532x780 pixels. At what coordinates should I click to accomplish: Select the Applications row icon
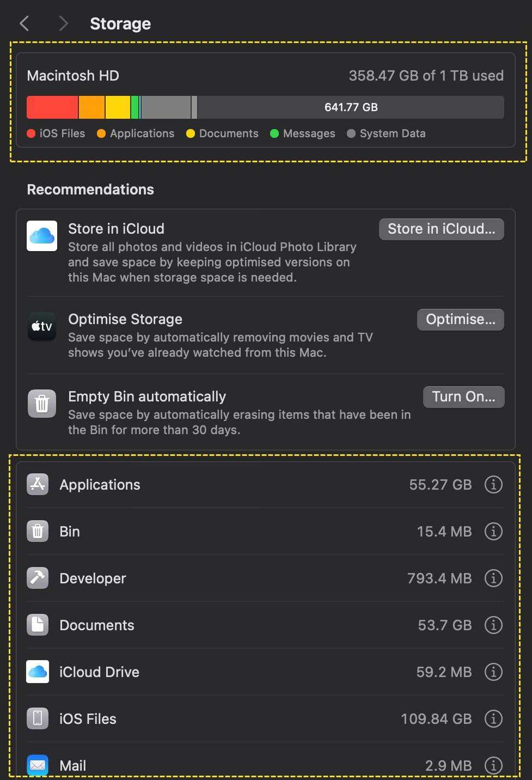point(38,484)
